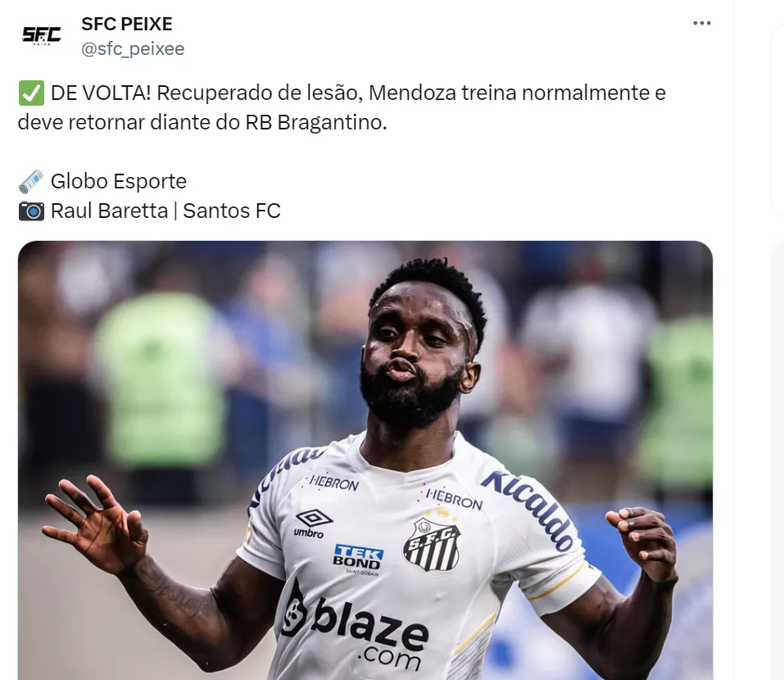Click the 'Raul Baretta | Santos FC' credit
This screenshot has width=784, height=680.
(x=166, y=211)
